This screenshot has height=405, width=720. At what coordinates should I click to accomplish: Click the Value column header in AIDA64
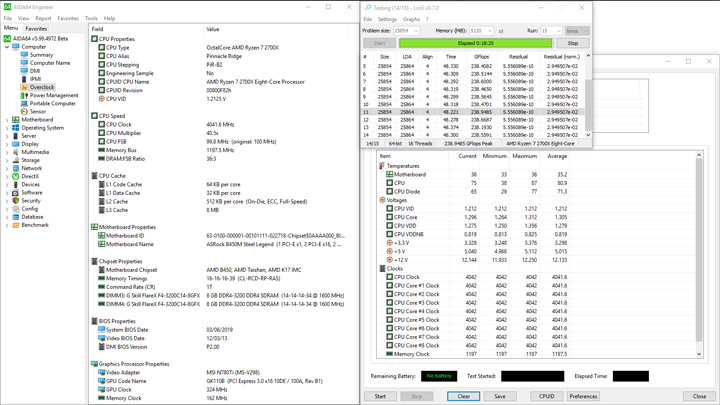point(213,29)
